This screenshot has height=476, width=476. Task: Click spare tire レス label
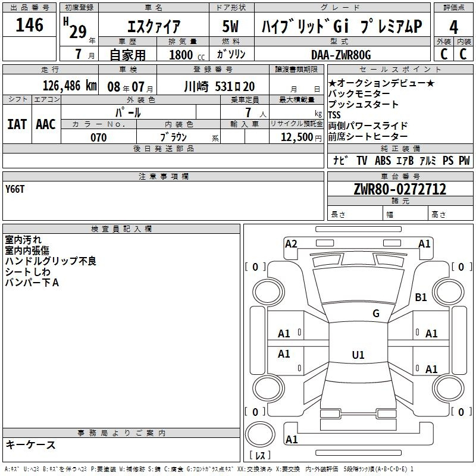tap(260, 455)
